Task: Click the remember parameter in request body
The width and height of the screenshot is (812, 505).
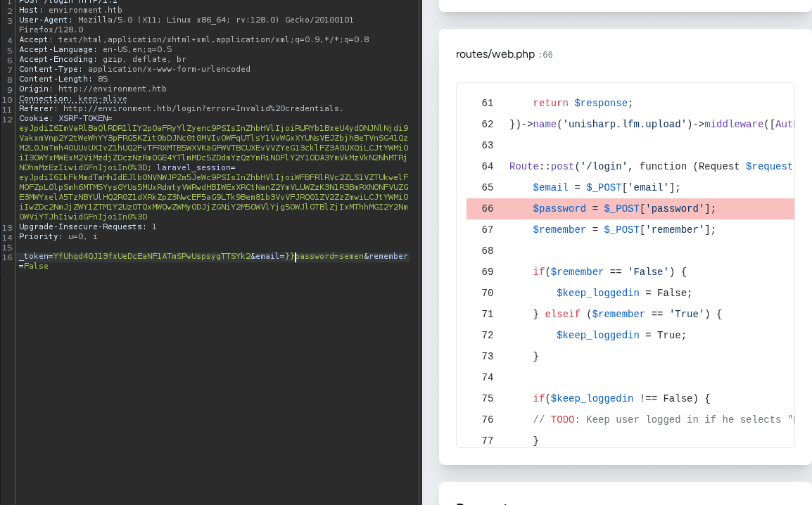Action: [x=388, y=255]
